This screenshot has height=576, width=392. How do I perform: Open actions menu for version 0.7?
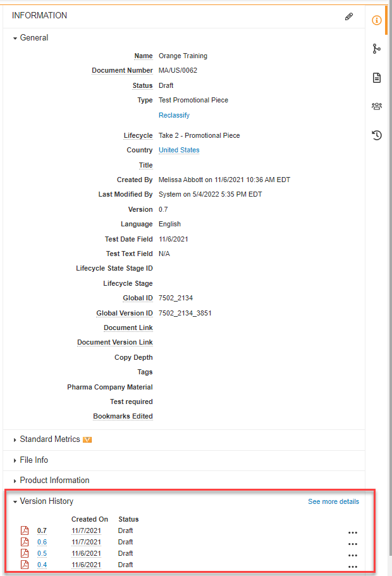(x=353, y=533)
